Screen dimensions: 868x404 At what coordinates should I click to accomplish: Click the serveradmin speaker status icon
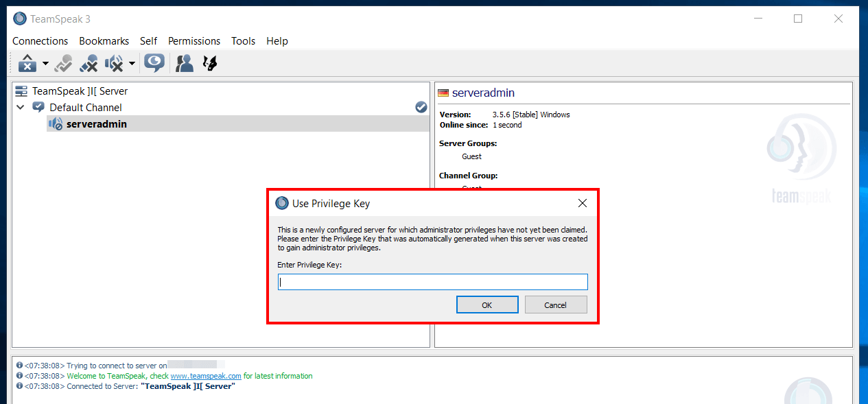56,124
